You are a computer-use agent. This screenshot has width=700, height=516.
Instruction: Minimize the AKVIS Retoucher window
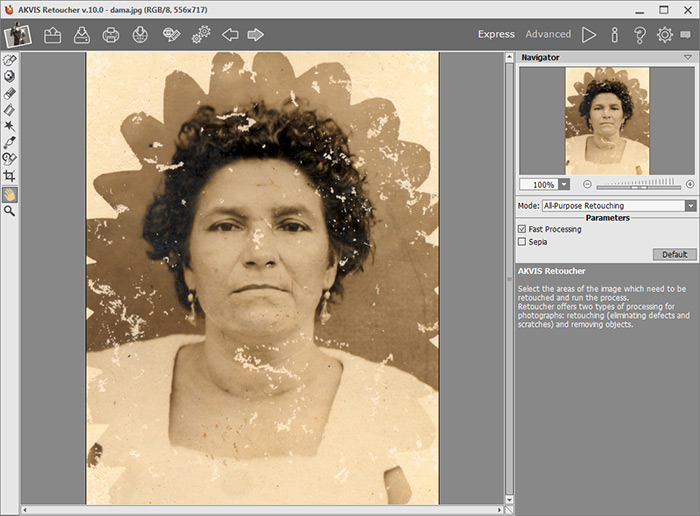[x=639, y=10]
